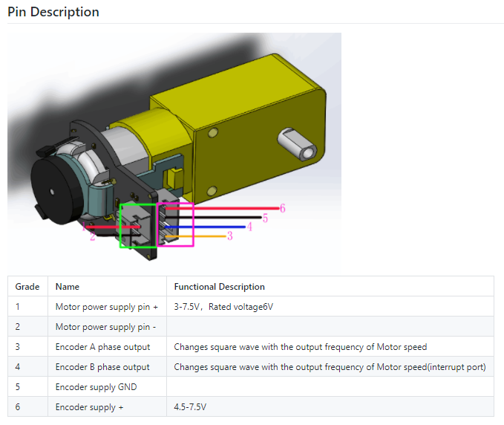This screenshot has width=504, height=425.
Task: Click the Pin Description heading
Action: 53,12
